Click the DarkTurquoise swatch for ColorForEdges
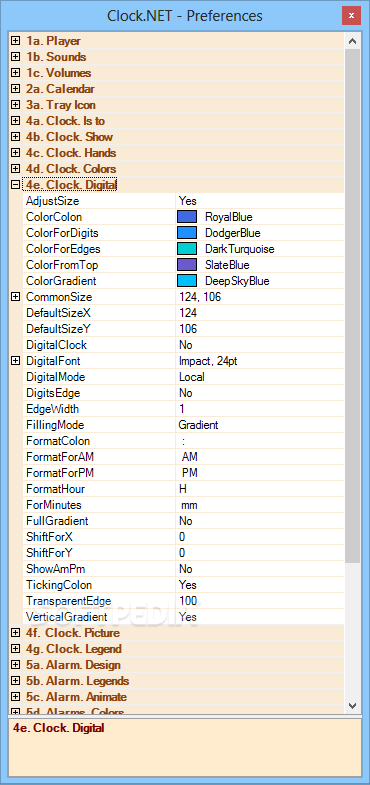This screenshot has width=370, height=785. 187,249
